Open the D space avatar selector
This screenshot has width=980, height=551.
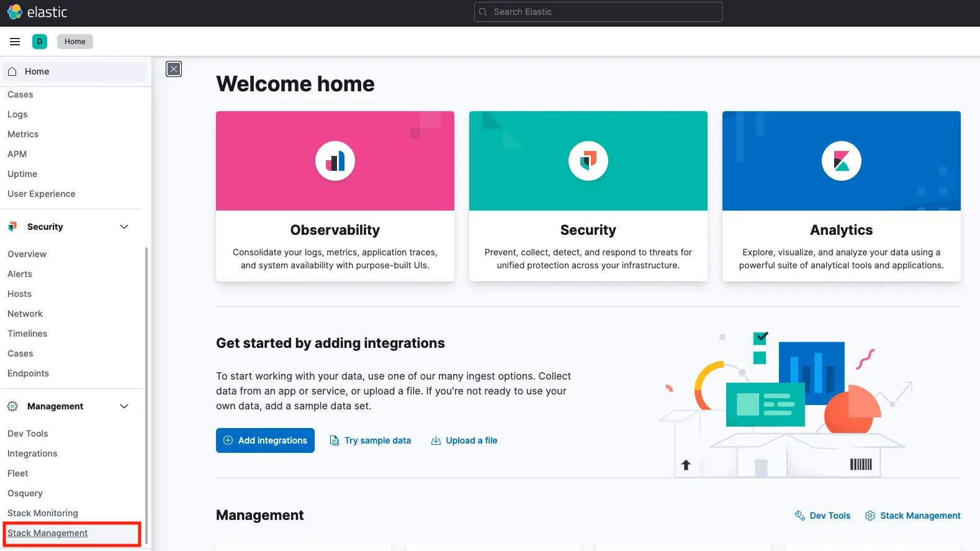tap(40, 42)
